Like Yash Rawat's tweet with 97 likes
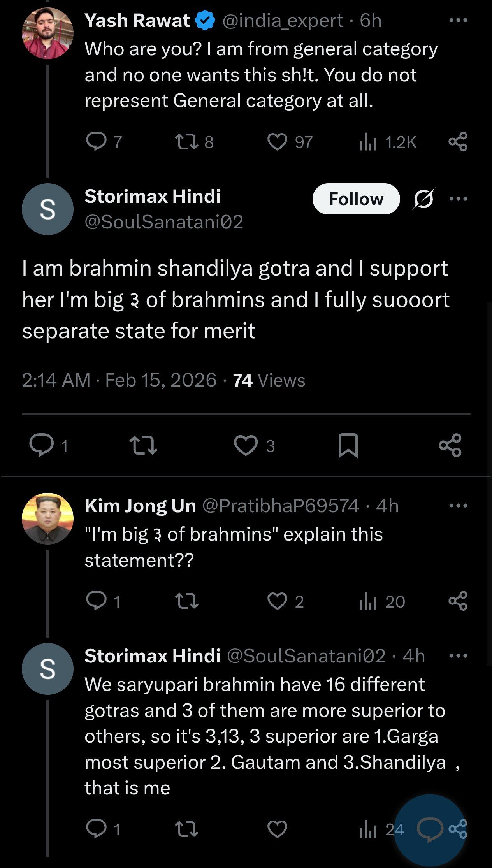 click(x=277, y=142)
